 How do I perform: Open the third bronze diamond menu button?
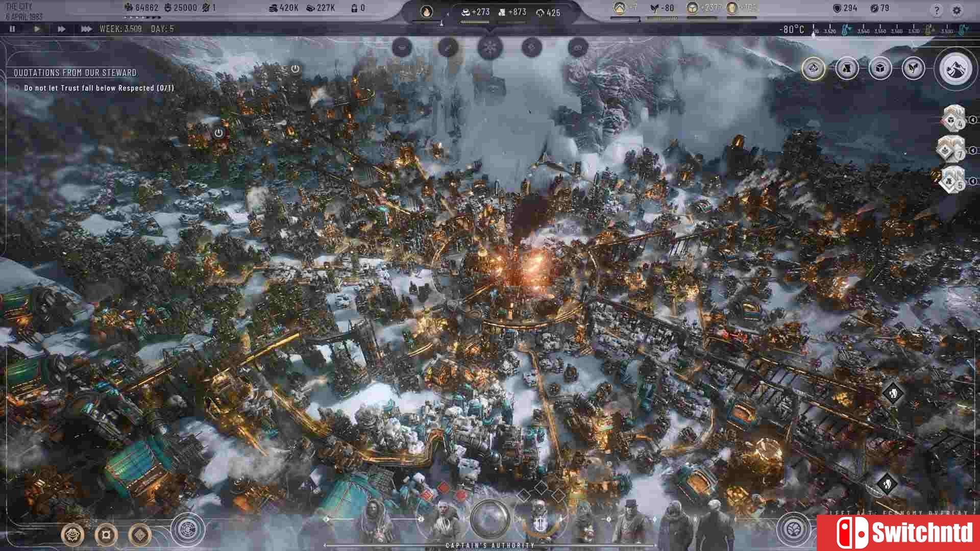(140, 535)
